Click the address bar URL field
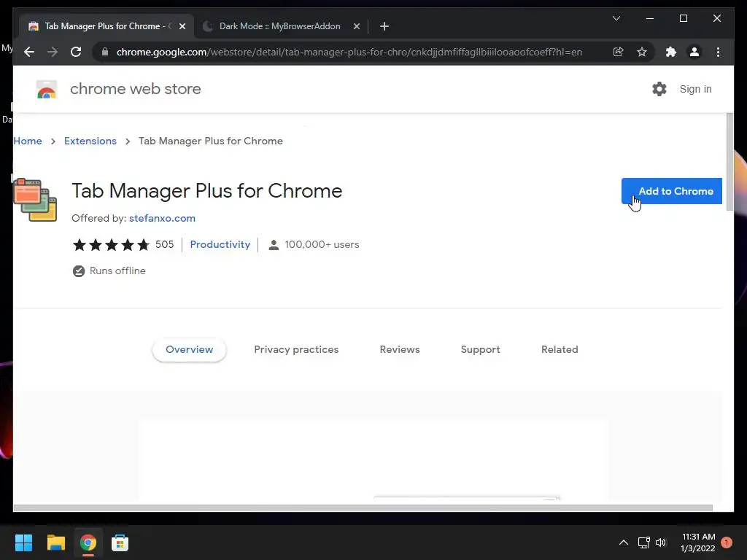747x560 pixels. point(349,52)
